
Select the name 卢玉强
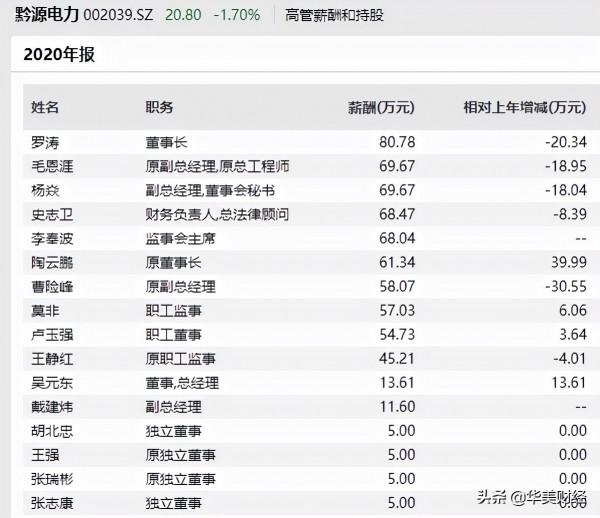[x=52, y=335]
